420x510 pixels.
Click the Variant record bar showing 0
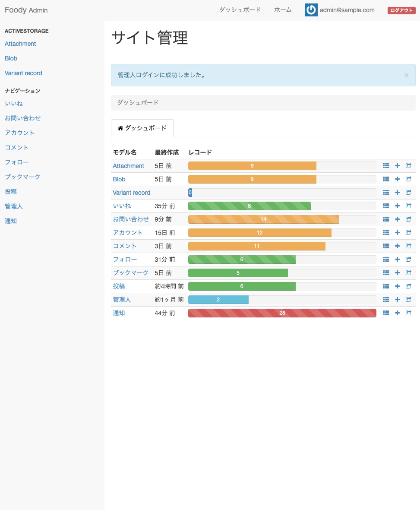(x=190, y=193)
